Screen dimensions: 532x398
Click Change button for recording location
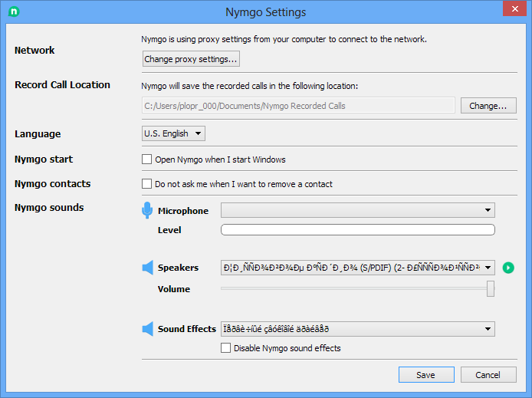(488, 106)
